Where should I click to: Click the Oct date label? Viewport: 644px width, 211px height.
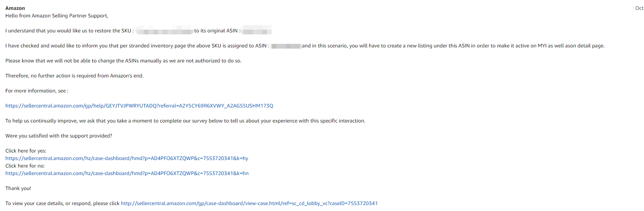point(639,8)
